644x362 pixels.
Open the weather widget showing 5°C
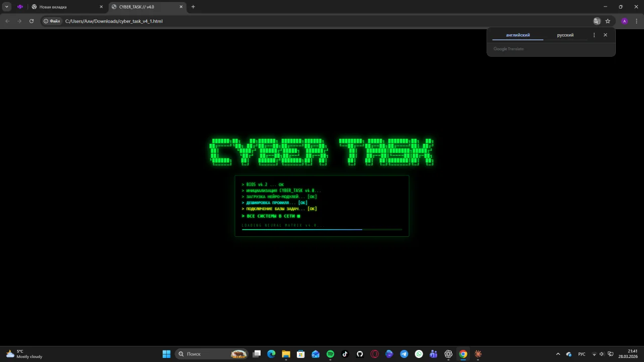(24, 354)
